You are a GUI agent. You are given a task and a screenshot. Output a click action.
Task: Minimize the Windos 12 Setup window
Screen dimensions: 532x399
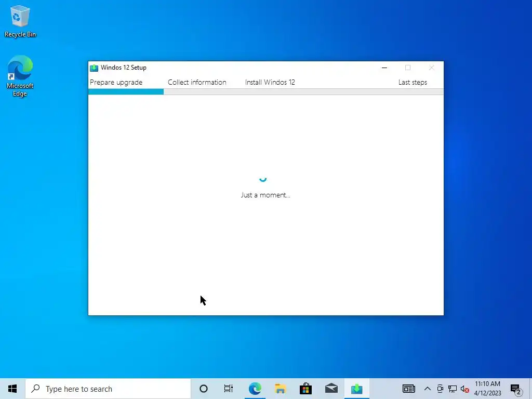coord(384,68)
